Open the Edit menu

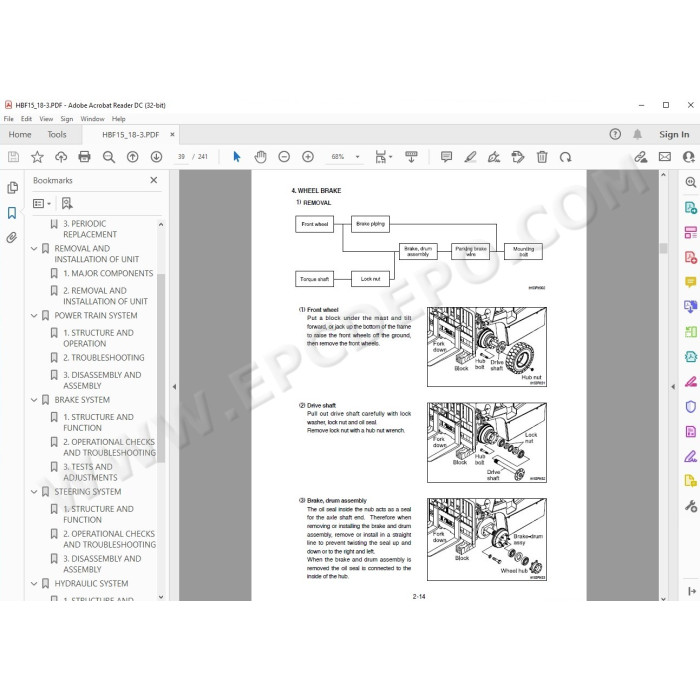click(x=26, y=119)
